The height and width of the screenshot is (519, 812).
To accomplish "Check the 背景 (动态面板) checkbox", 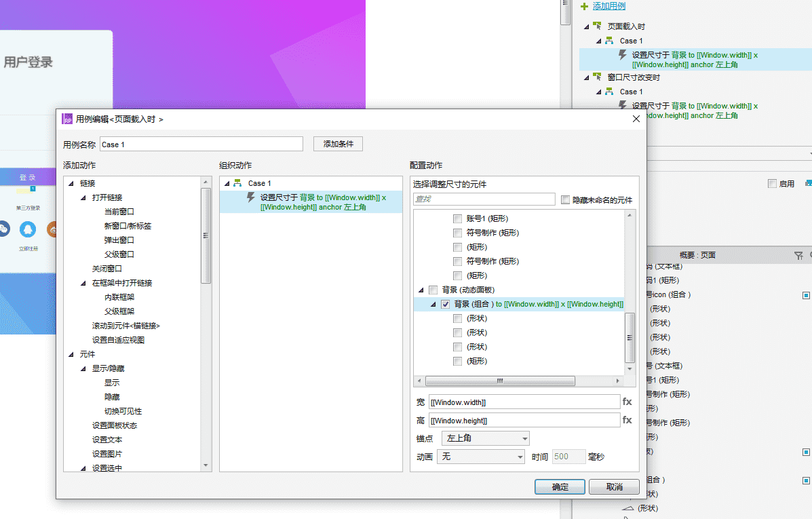I will coord(433,290).
